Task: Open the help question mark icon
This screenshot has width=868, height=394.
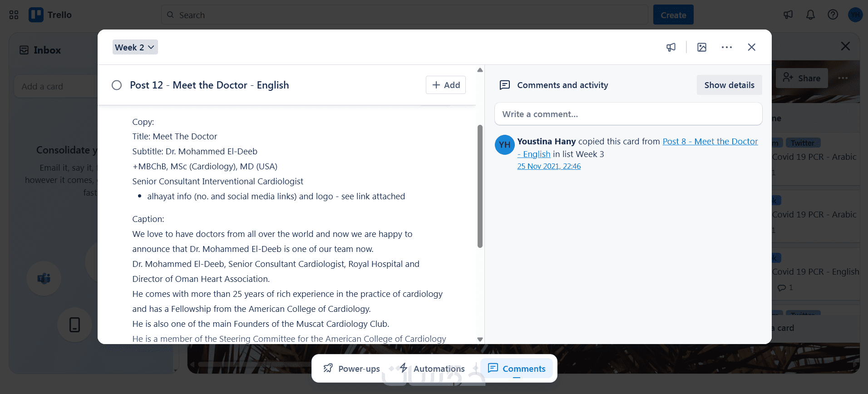Action: pyautogui.click(x=833, y=15)
